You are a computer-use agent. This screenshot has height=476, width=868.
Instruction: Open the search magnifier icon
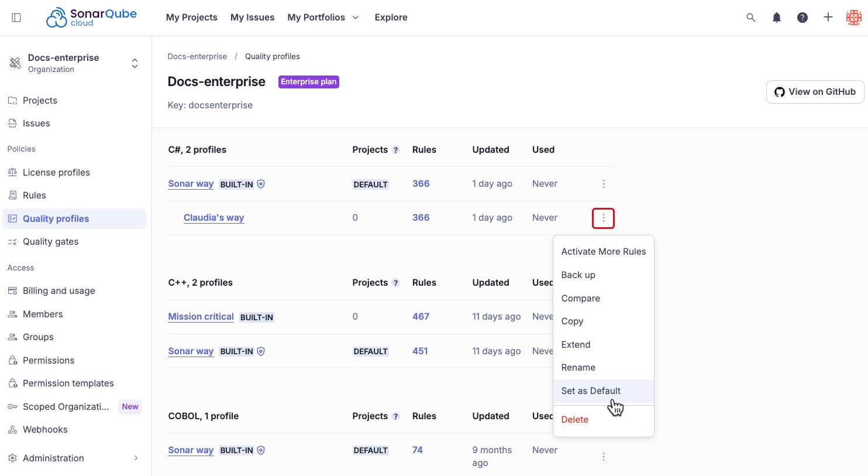[751, 18]
